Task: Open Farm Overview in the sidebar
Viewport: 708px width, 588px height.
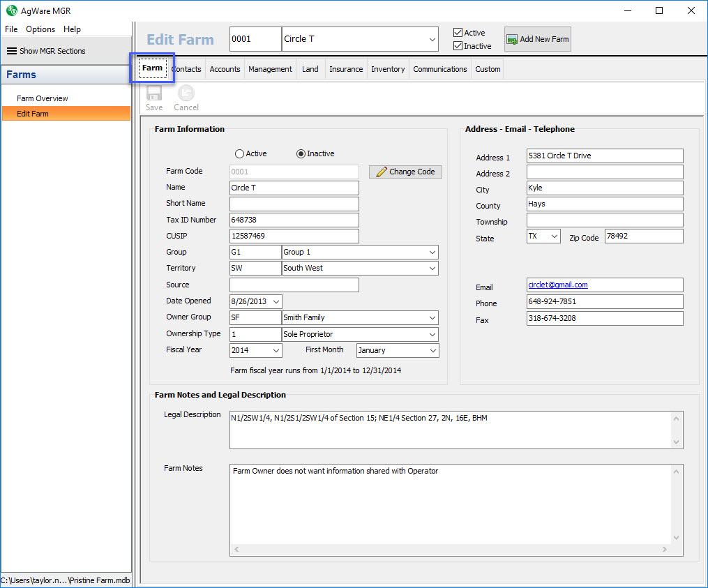Action: click(x=43, y=98)
